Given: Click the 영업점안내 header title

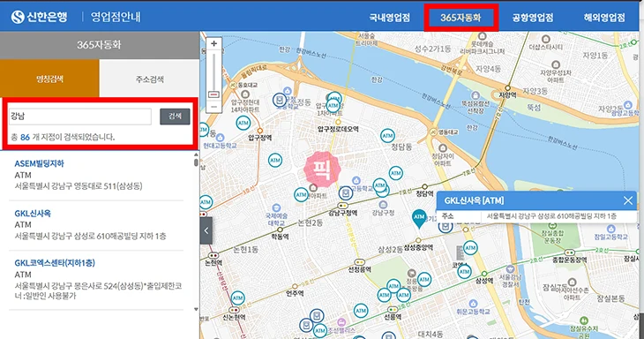Looking at the screenshot, I should pos(116,17).
